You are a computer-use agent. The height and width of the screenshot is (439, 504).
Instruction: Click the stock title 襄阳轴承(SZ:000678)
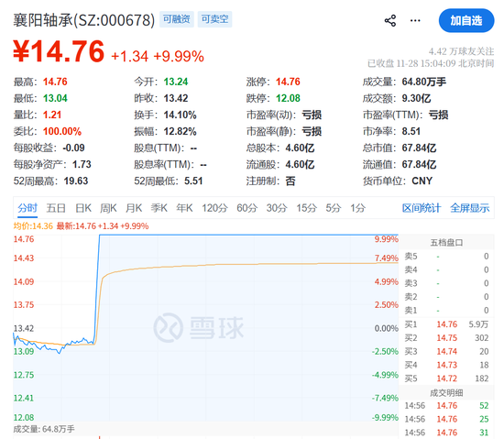point(84,20)
